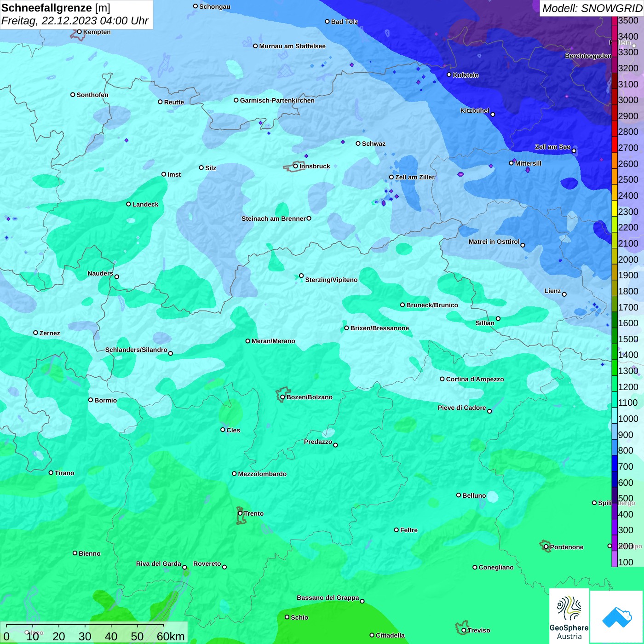Click the 'Modell: SNOWGRID' label
Viewport: 644px width, 644px height.
(592, 8)
